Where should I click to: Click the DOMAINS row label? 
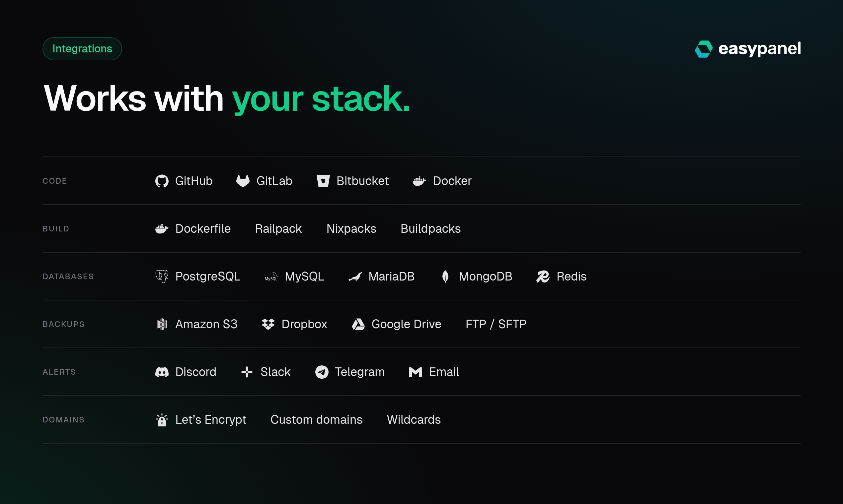(64, 420)
